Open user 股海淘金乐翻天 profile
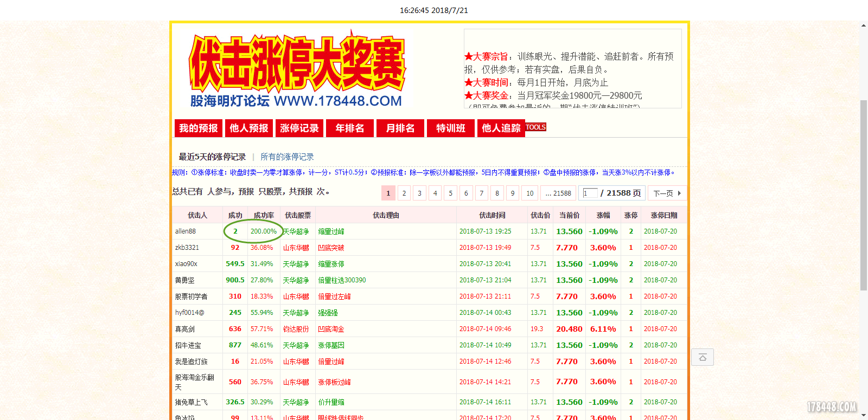Viewport: 868px width, 420px height. (x=194, y=382)
